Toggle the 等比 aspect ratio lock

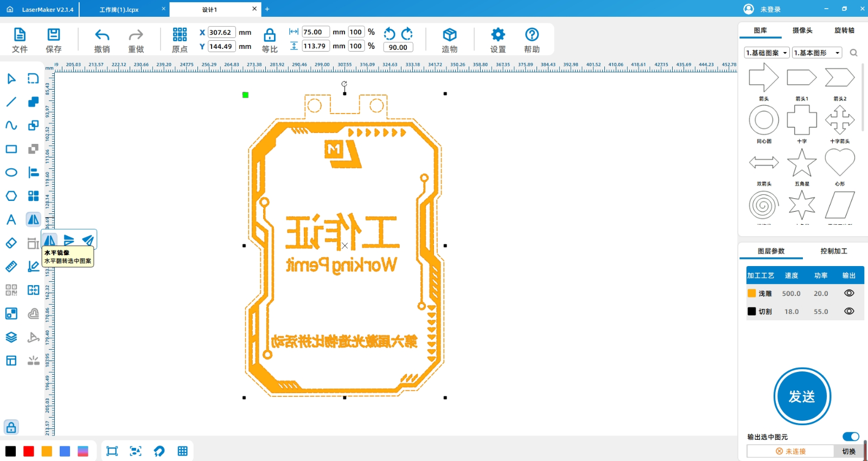pos(270,36)
